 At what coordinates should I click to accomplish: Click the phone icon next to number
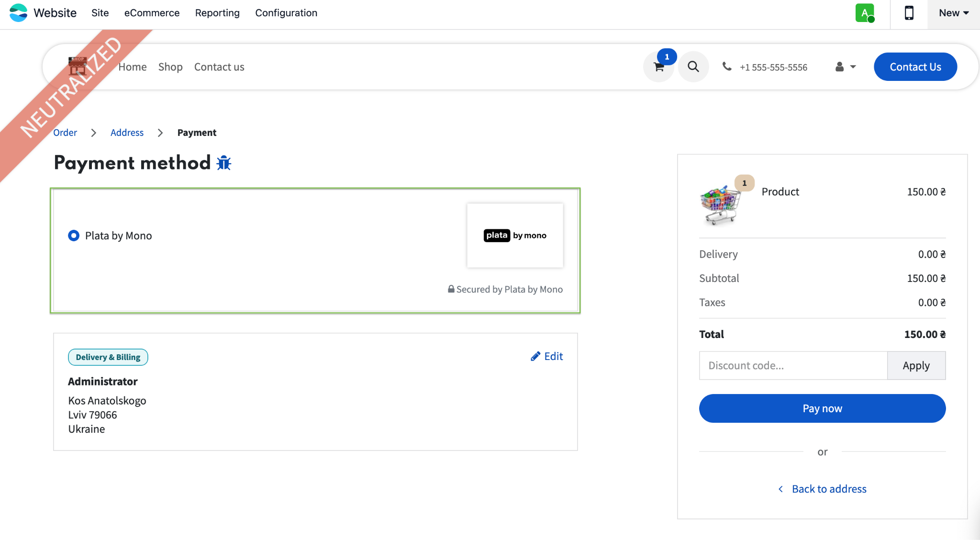coord(727,67)
